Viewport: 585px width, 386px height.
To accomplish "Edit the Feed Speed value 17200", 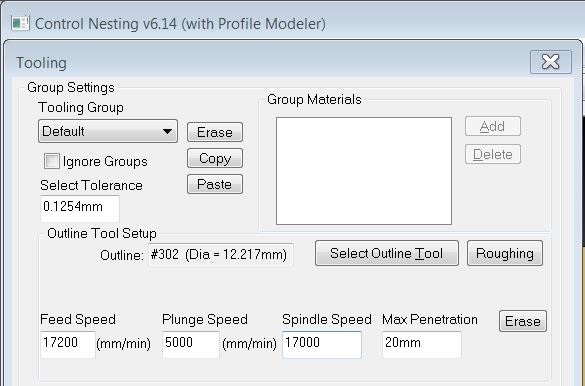I will (x=68, y=344).
